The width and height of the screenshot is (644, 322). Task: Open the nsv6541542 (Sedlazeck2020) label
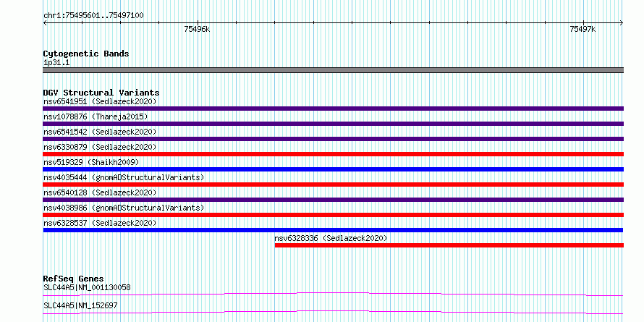click(x=100, y=132)
